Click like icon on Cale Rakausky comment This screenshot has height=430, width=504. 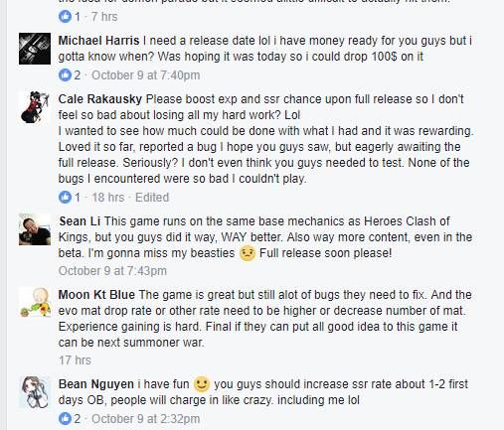pos(65,198)
